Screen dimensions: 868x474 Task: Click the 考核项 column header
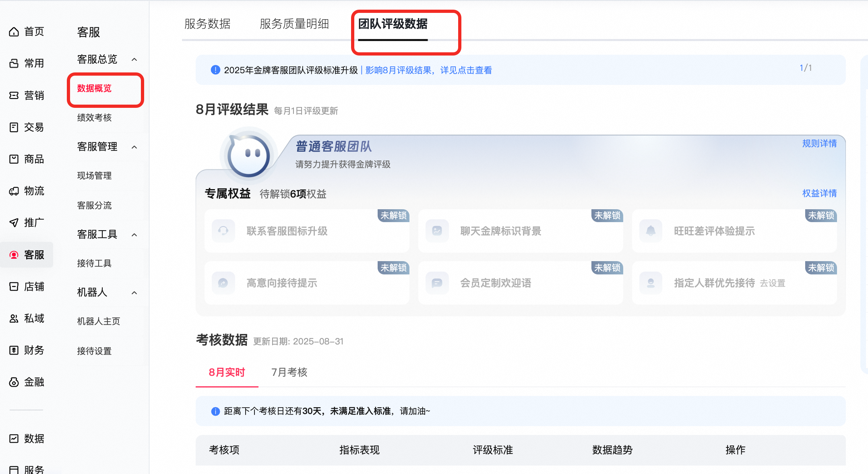[x=224, y=450]
